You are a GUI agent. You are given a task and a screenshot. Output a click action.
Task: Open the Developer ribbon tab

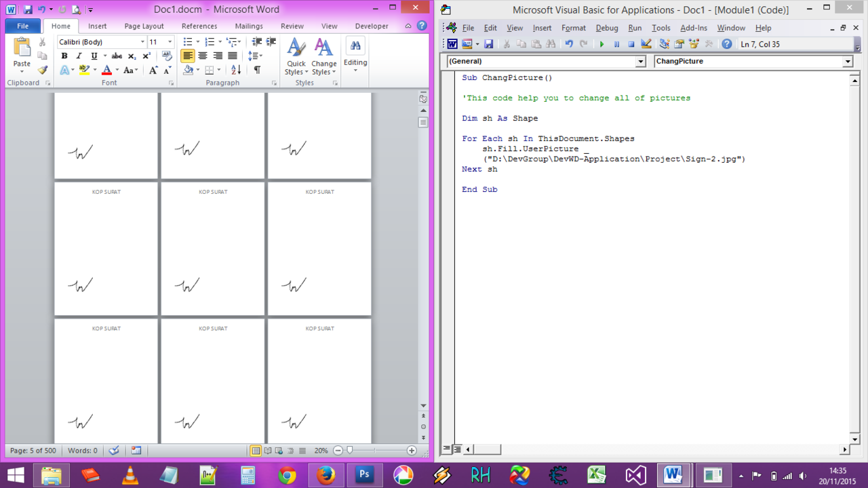click(372, 26)
